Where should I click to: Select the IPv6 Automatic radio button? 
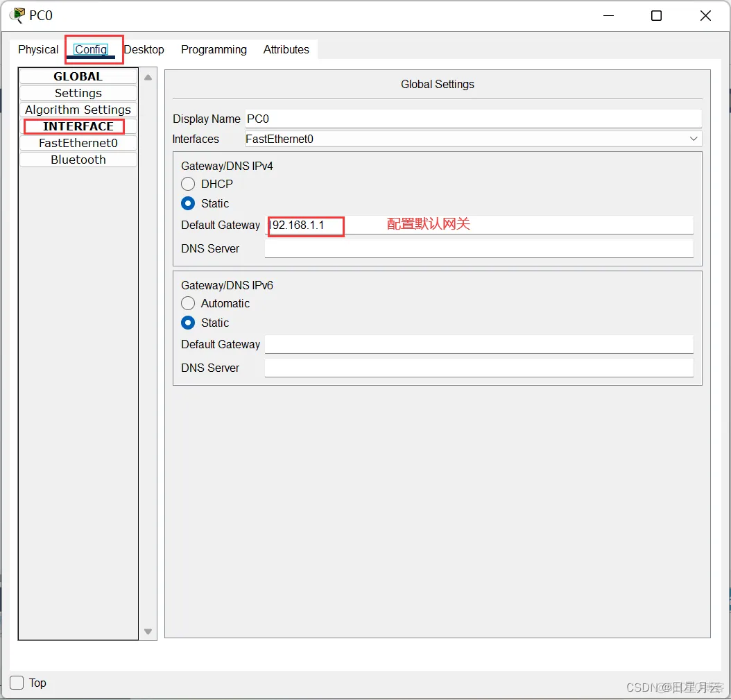click(x=188, y=304)
